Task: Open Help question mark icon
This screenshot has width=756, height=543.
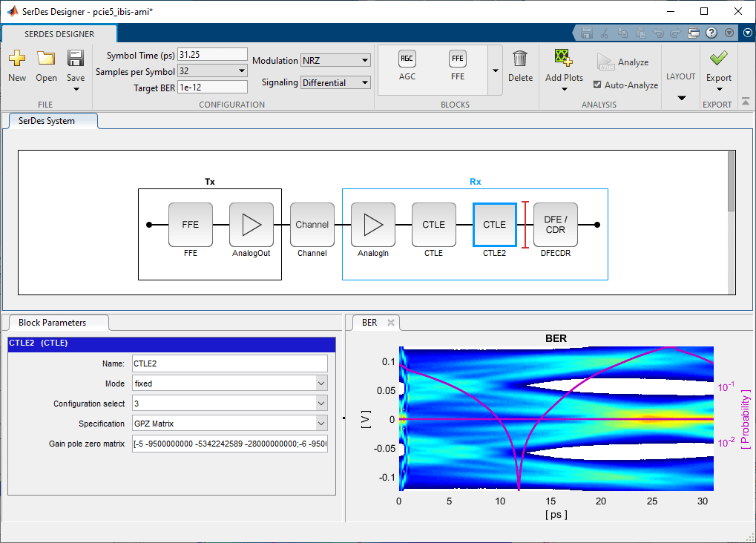Action: 711,33
